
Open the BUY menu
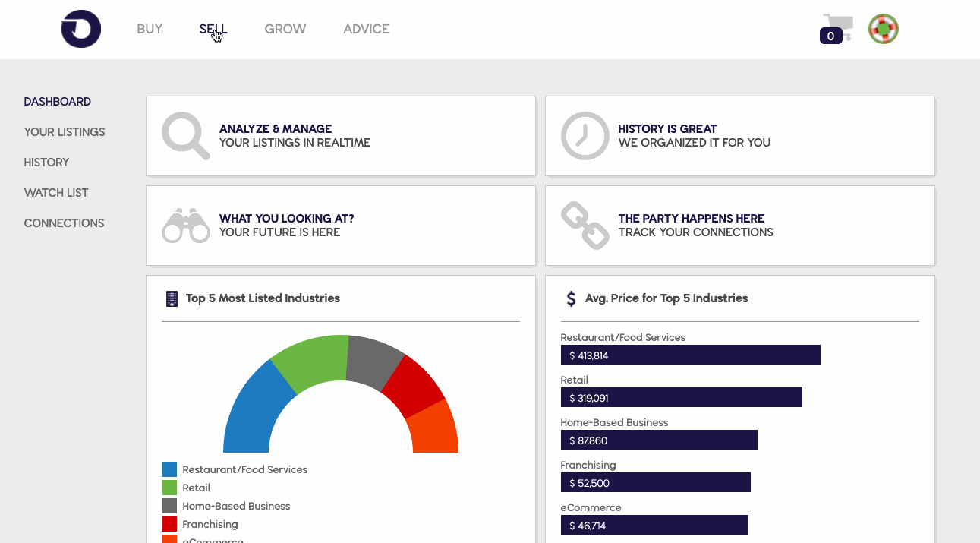tap(150, 29)
